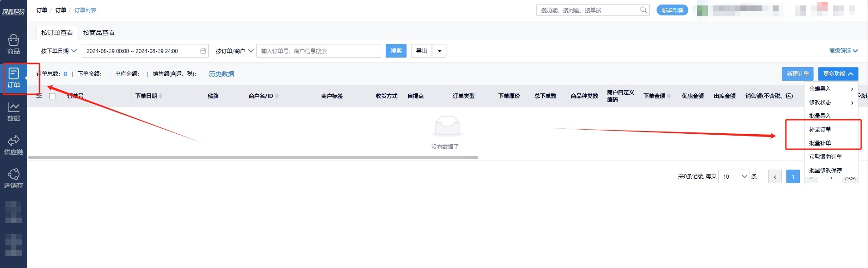Click the 订单总数 count value 0
Image resolution: width=868 pixels, height=268 pixels.
(65, 74)
